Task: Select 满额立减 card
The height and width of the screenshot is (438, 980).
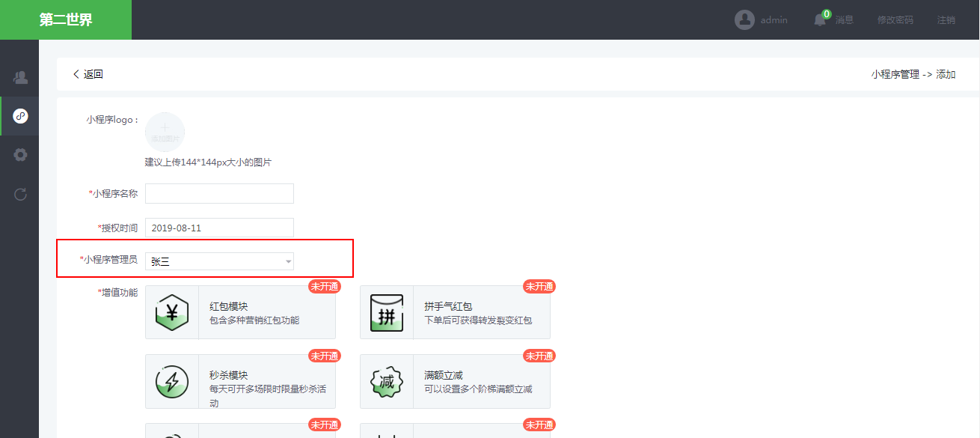Action: (455, 381)
